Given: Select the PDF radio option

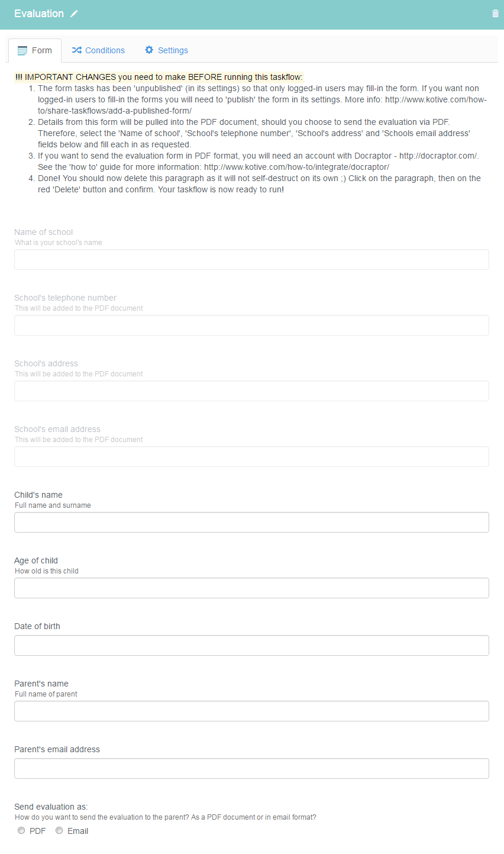Looking at the screenshot, I should (21, 831).
